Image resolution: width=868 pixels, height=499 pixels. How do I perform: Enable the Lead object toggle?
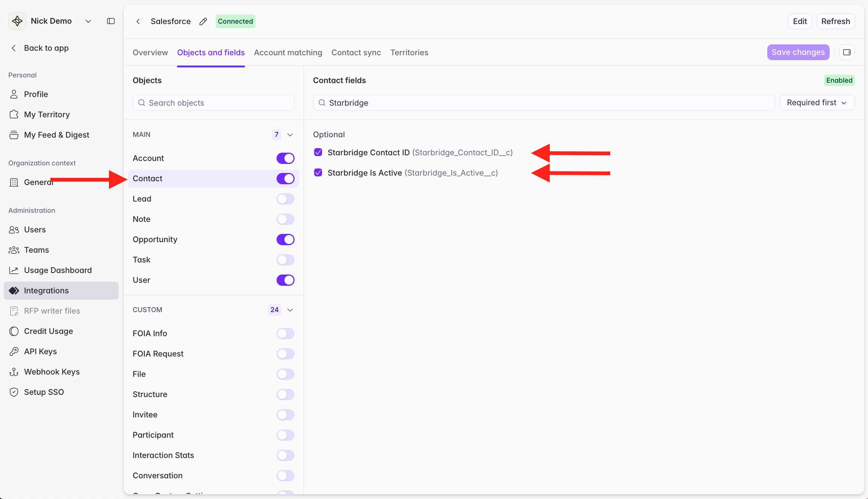click(286, 199)
